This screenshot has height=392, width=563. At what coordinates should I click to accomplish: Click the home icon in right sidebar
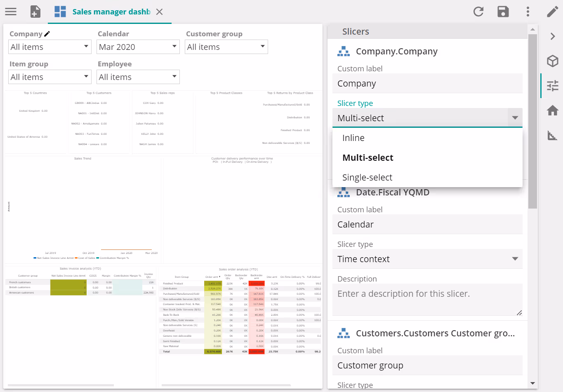(552, 110)
